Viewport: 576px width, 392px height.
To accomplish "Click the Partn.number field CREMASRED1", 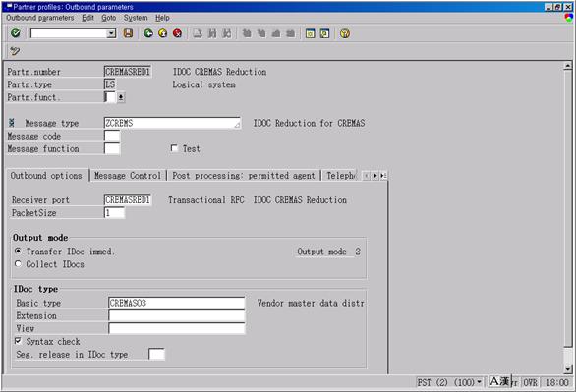I will tap(128, 72).
